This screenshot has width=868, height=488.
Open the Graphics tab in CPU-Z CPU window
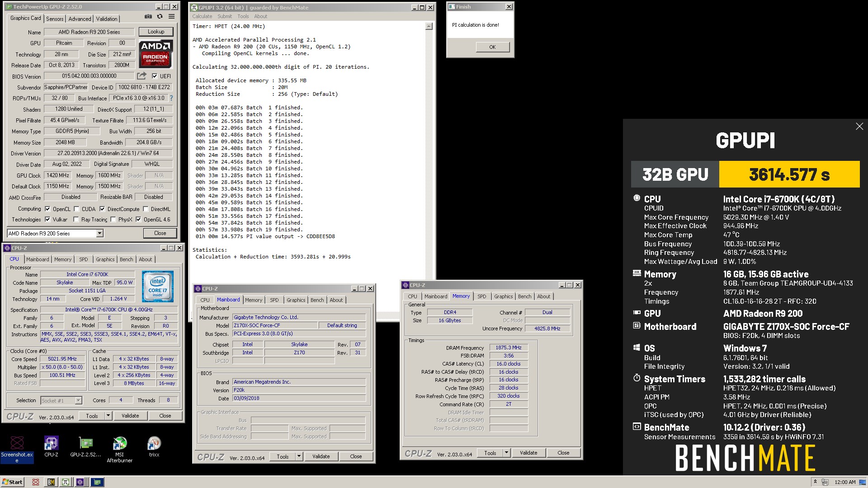click(x=105, y=259)
